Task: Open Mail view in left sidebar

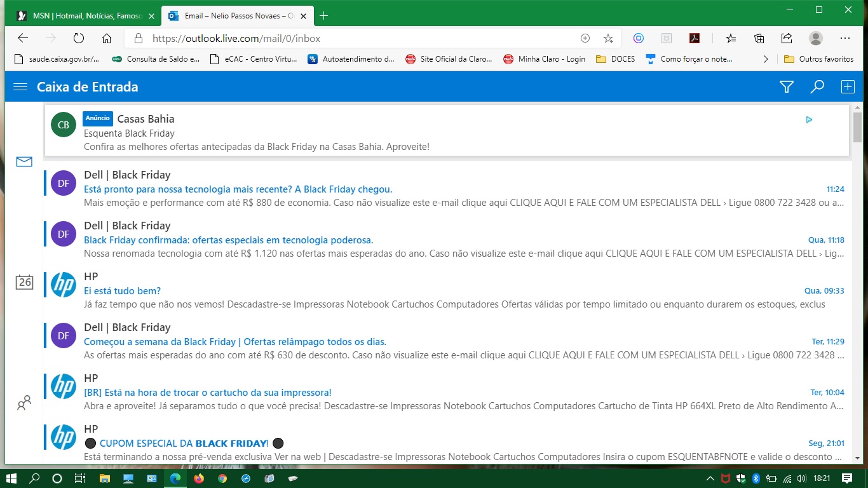Action: tap(24, 162)
